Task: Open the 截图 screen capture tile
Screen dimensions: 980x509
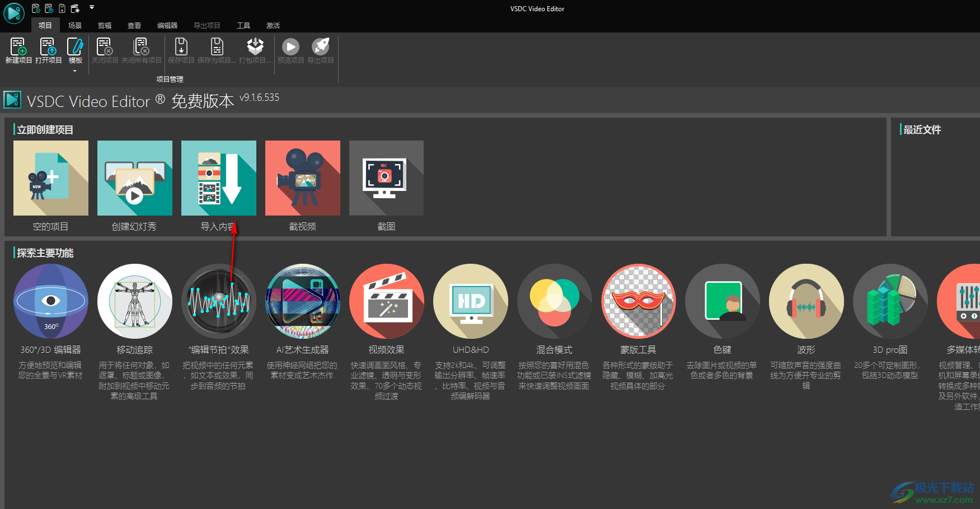Action: pyautogui.click(x=386, y=178)
